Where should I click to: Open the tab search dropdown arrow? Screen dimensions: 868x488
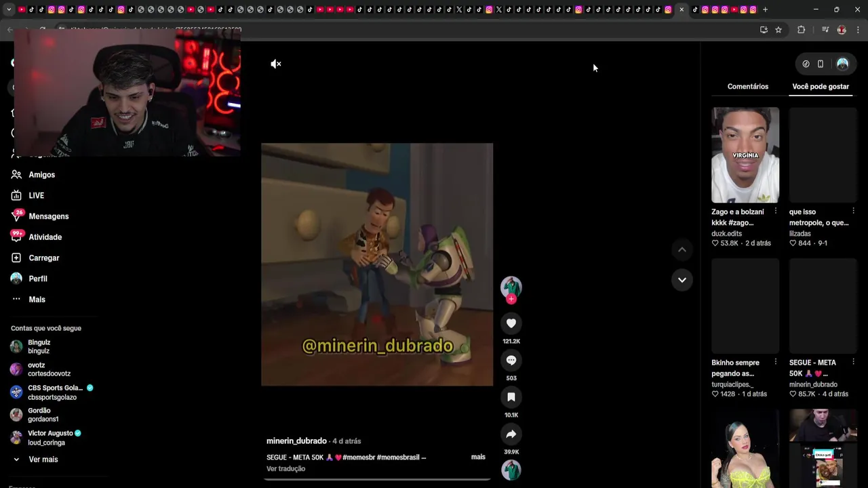click(9, 9)
